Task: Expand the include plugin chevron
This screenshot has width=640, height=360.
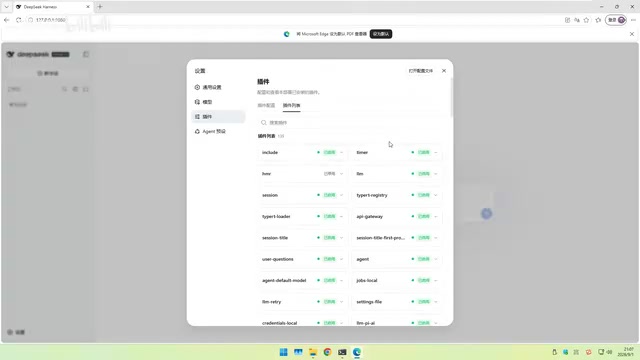Action: coord(342,153)
